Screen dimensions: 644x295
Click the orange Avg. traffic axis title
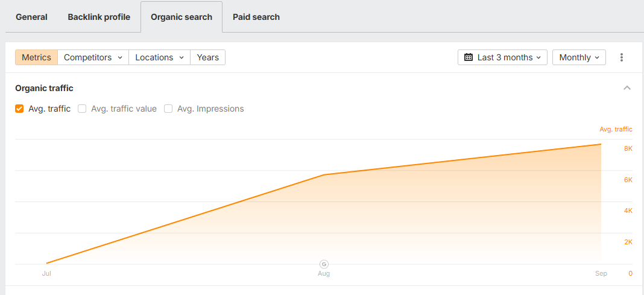pyautogui.click(x=616, y=129)
